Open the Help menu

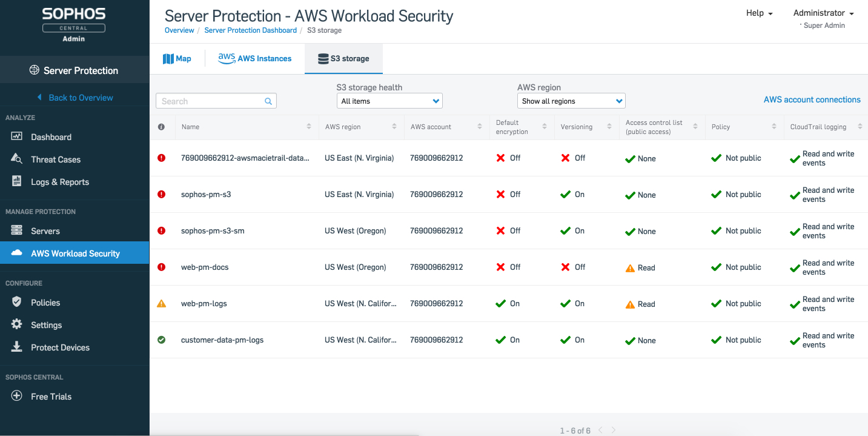point(759,13)
